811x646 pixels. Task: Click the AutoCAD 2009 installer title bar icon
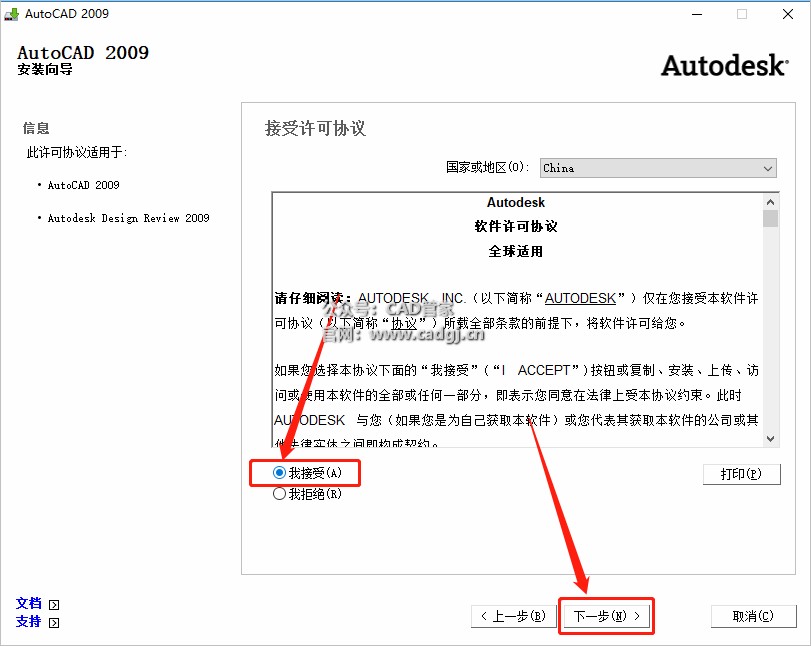(x=11, y=14)
